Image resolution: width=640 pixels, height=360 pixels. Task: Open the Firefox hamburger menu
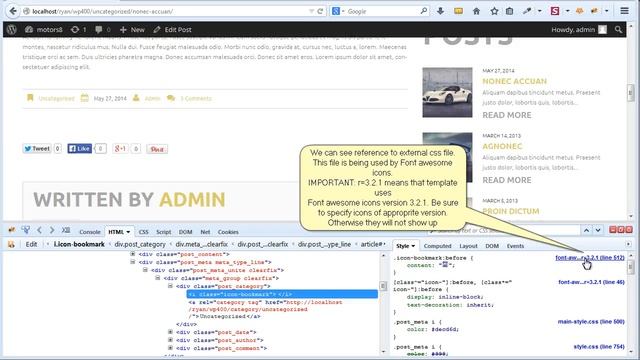click(x=624, y=11)
